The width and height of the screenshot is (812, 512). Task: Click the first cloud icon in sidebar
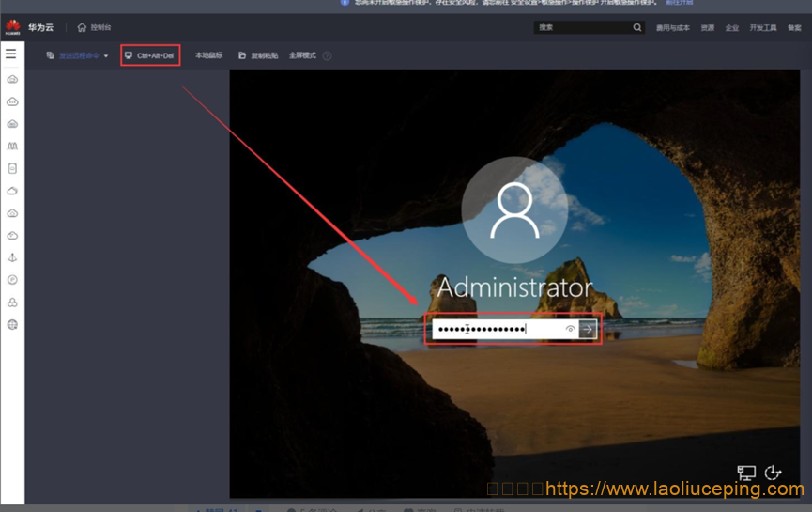pos(12,80)
